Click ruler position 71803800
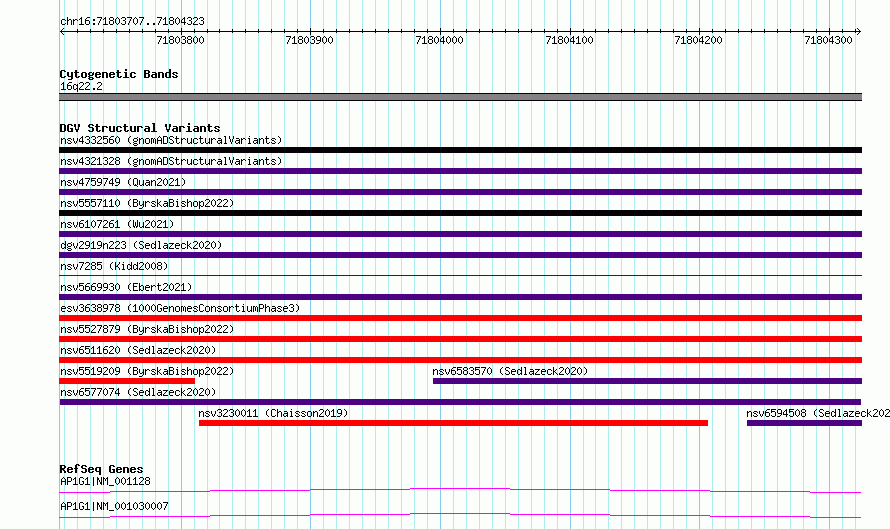Image resolution: width=890 pixels, height=529 pixels. [180, 40]
